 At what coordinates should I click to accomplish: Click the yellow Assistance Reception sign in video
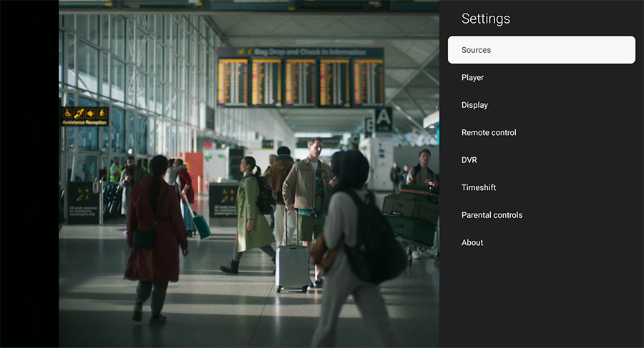click(84, 116)
